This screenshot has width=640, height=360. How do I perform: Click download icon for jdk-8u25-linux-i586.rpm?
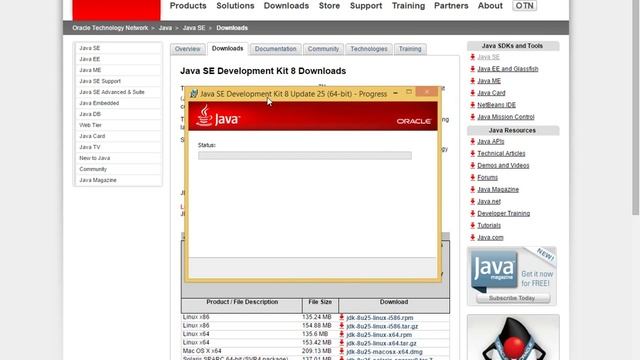click(x=342, y=317)
